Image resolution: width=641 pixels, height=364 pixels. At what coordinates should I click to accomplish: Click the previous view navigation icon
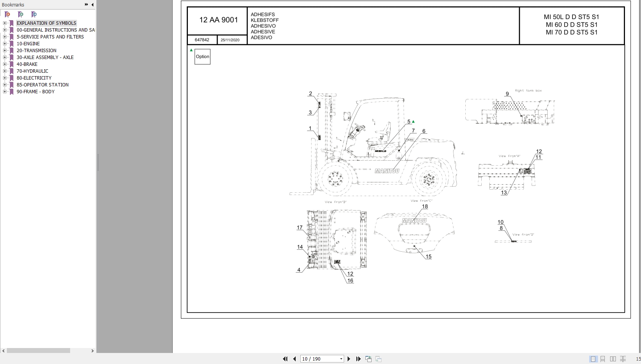pyautogui.click(x=369, y=359)
